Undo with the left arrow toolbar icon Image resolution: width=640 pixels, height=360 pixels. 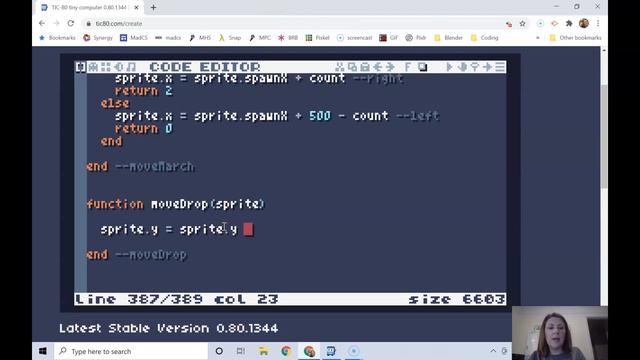378,67
